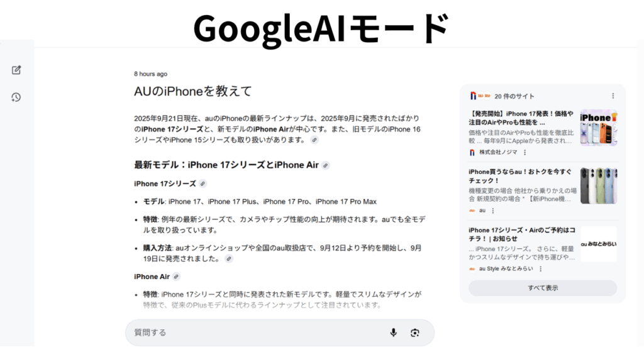Click the 最新モデル heading text
Screen dimensions: 644x362
[226, 165]
